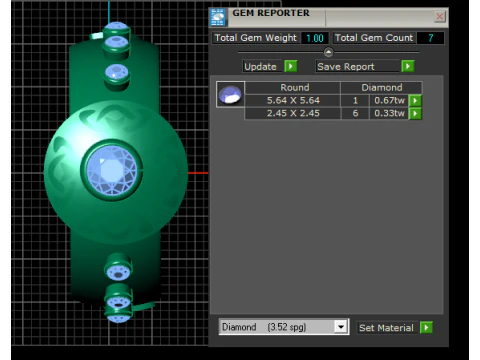Click the Set Material button label

pyautogui.click(x=386, y=328)
